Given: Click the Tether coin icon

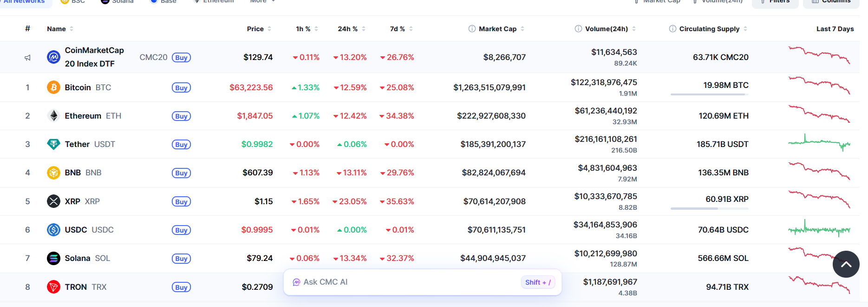Looking at the screenshot, I should pyautogui.click(x=53, y=144).
